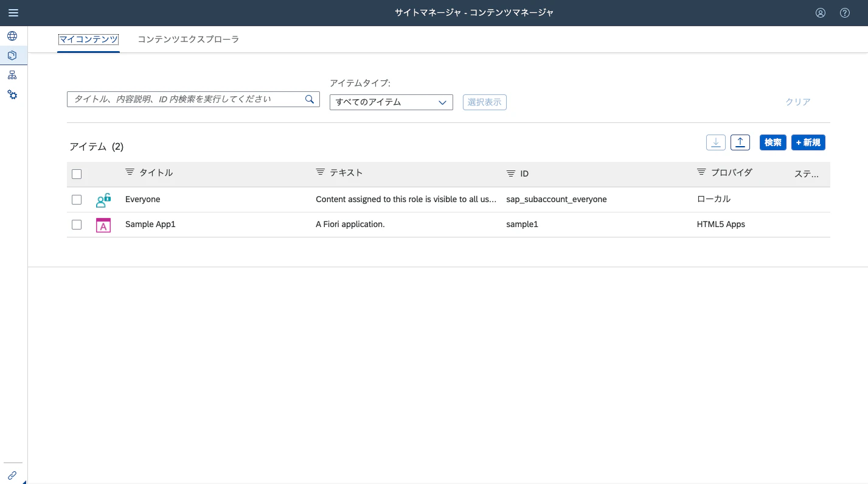The image size is (868, 484).
Task: Click the Content assigned to this role text cell
Action: [406, 199]
